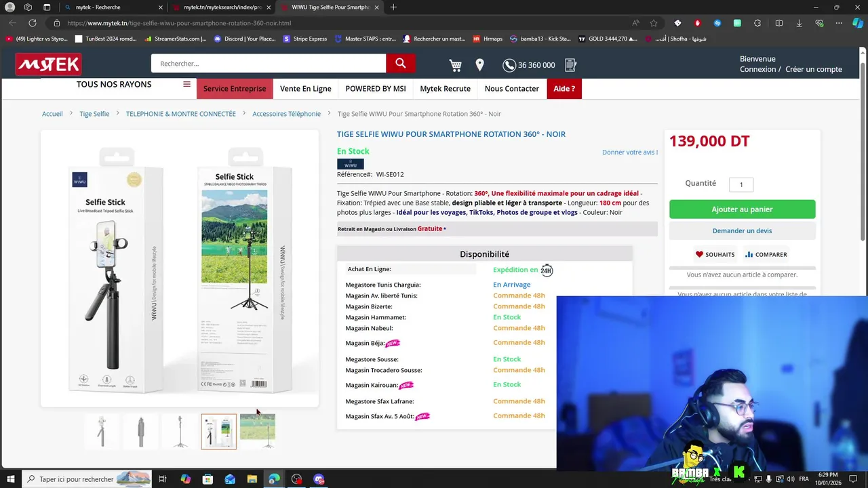Viewport: 868px width, 488px height.
Task: Open browser settings and more menu
Action: [839, 23]
